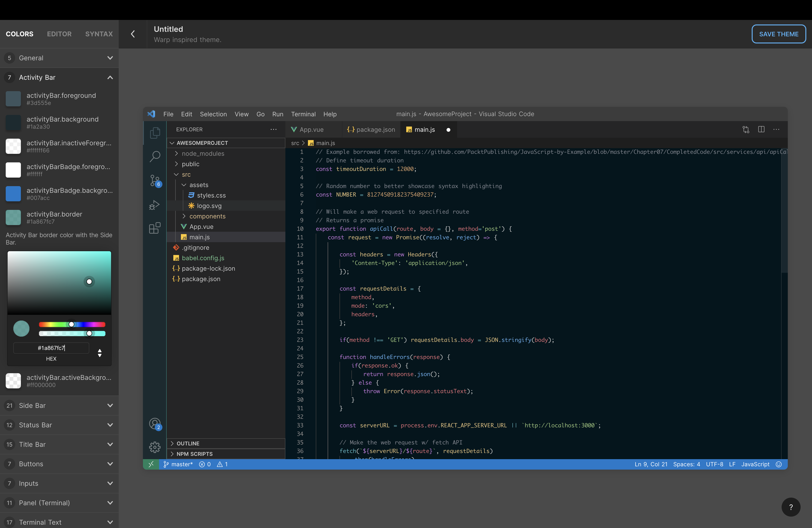
Task: Click the SAVE THEME button
Action: coord(779,34)
